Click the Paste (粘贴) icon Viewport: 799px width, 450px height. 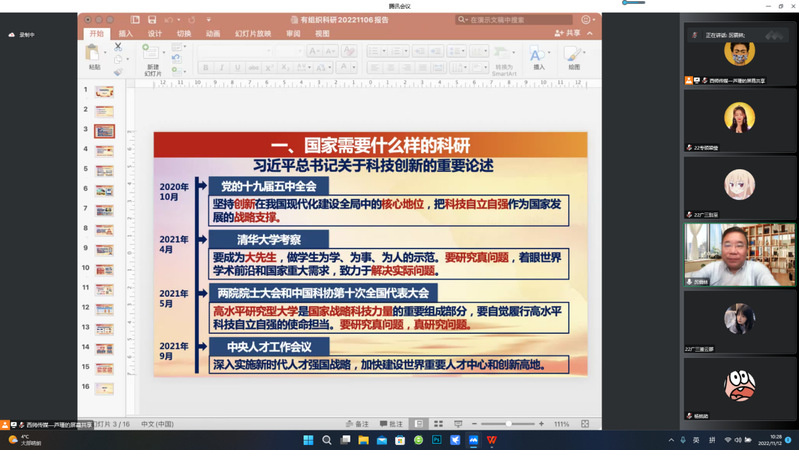click(94, 53)
